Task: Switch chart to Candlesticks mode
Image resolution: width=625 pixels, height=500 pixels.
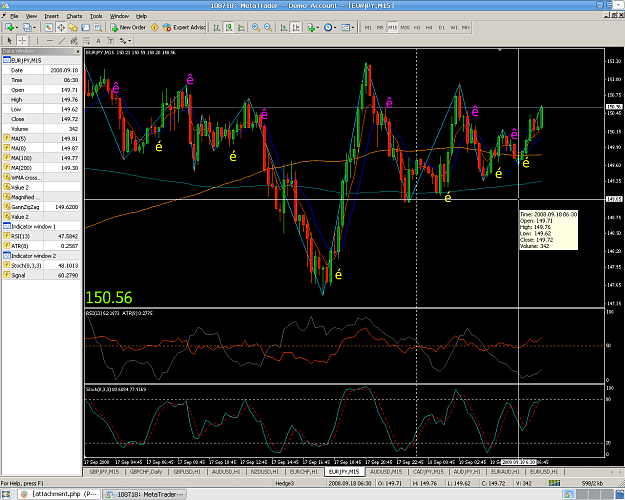Action: 229,27
